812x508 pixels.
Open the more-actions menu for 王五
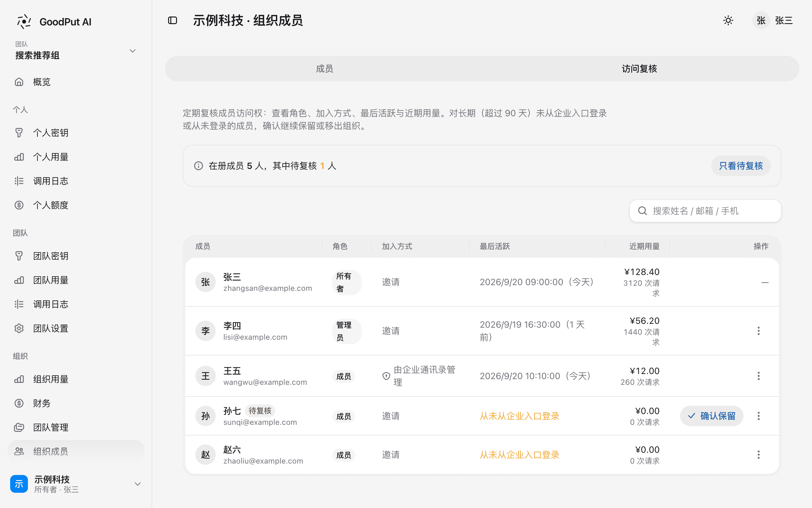[759, 376]
